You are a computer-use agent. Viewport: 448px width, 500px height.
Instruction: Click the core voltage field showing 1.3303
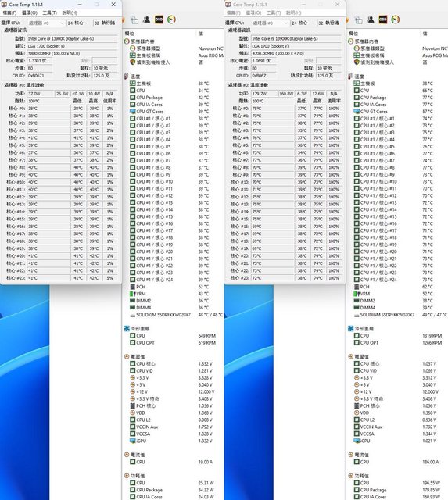pyautogui.click(x=40, y=61)
